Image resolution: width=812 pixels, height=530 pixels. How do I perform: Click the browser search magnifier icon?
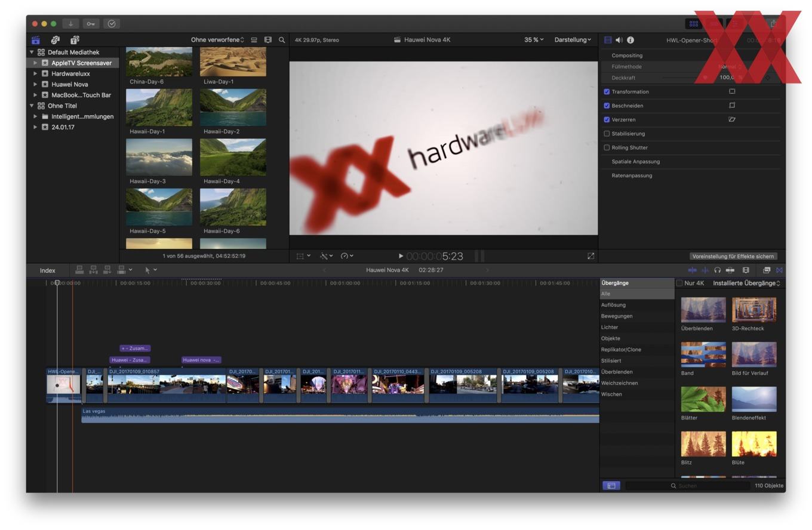282,40
